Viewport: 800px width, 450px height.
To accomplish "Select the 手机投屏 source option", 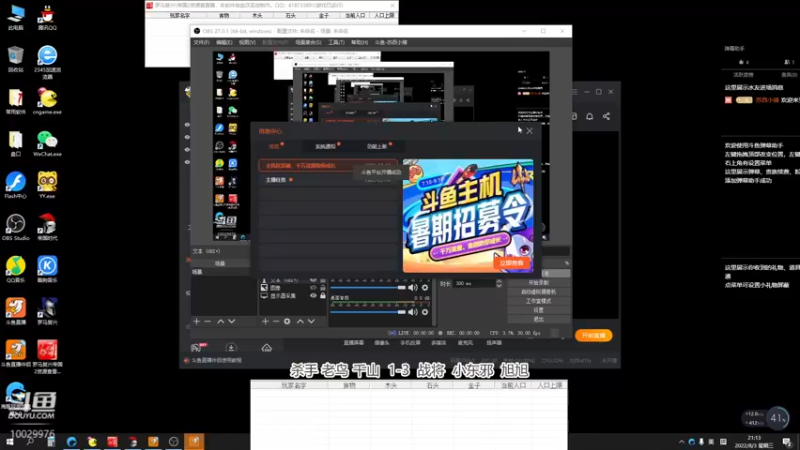I will [410, 343].
